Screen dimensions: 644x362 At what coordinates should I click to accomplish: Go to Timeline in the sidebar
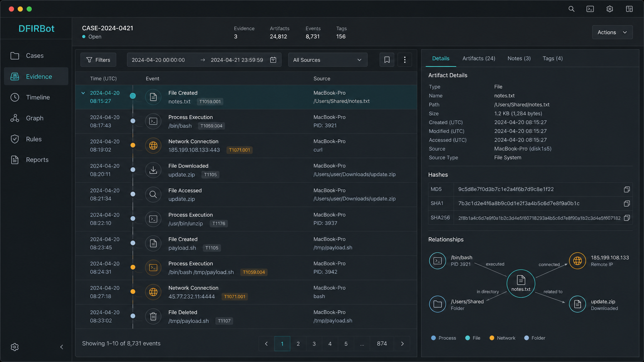pyautogui.click(x=36, y=97)
